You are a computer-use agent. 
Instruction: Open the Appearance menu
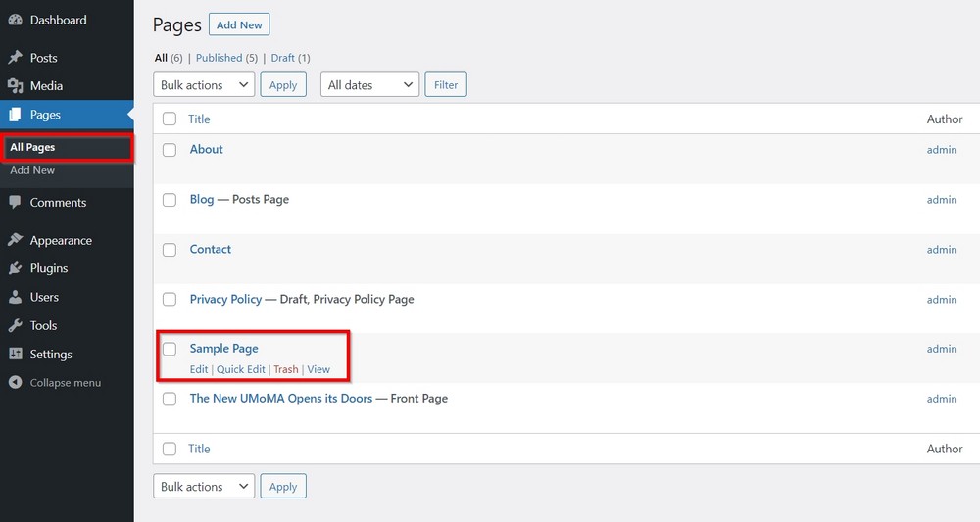(61, 240)
